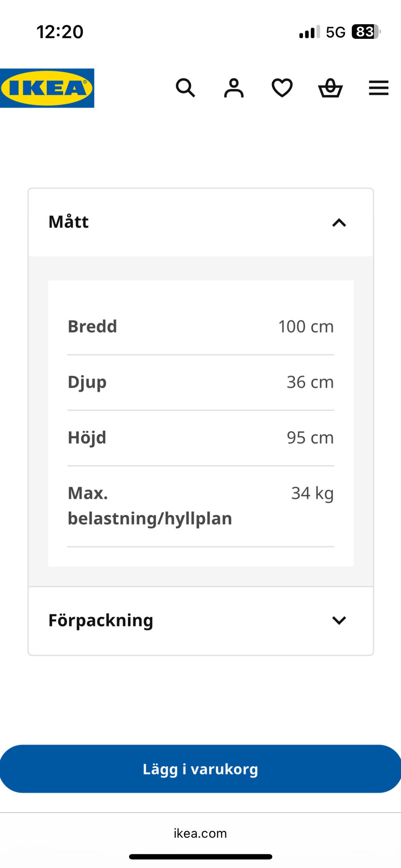Open the IKEA logo home link
Viewport: 401px width, 868px height.
point(47,88)
